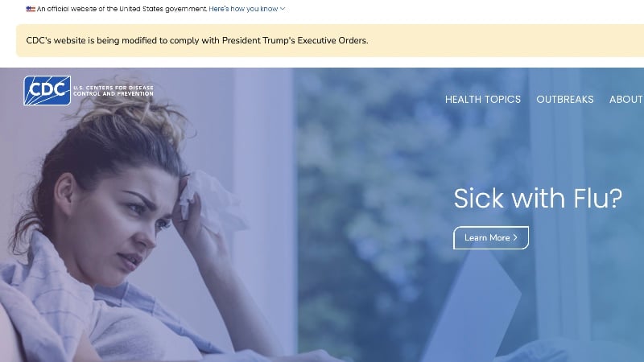Click the US flag icon

pos(31,9)
